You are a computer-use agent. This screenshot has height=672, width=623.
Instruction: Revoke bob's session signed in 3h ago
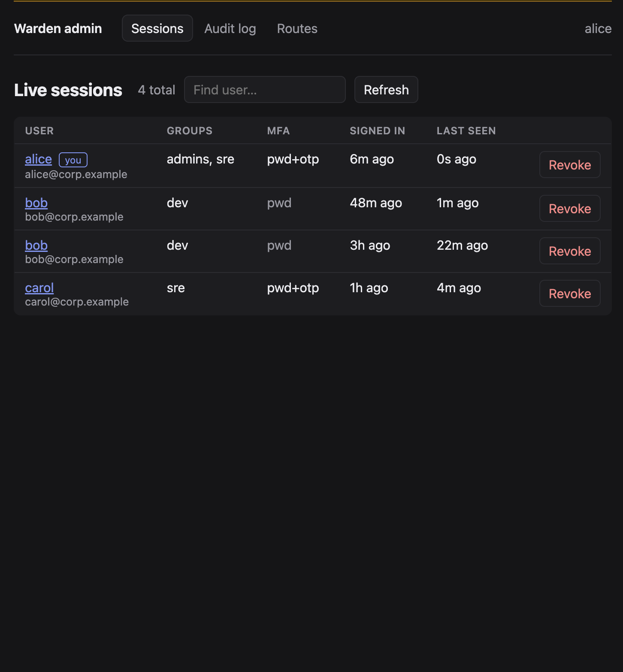pyautogui.click(x=570, y=251)
